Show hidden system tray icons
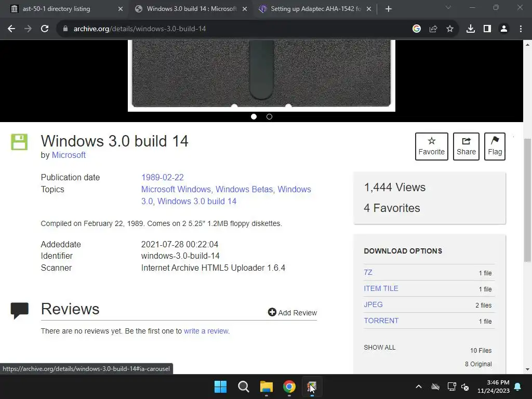Viewport: 532px width, 399px height. pyautogui.click(x=419, y=387)
